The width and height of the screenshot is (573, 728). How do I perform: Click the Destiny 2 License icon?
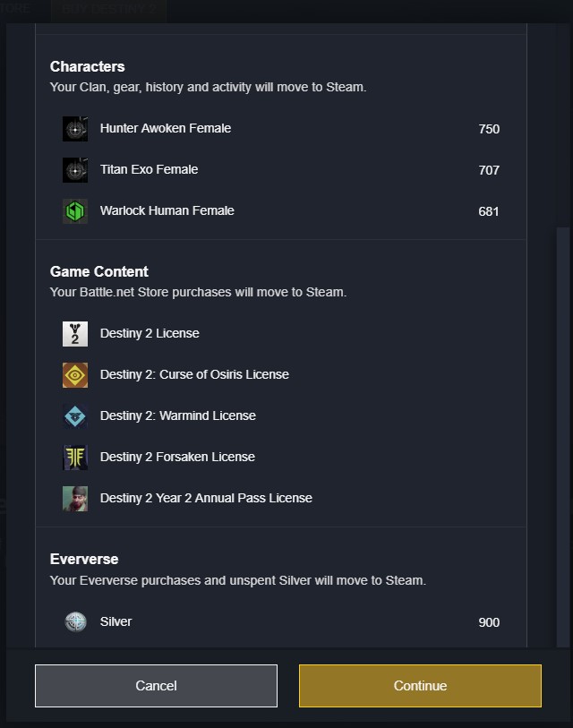coord(75,333)
